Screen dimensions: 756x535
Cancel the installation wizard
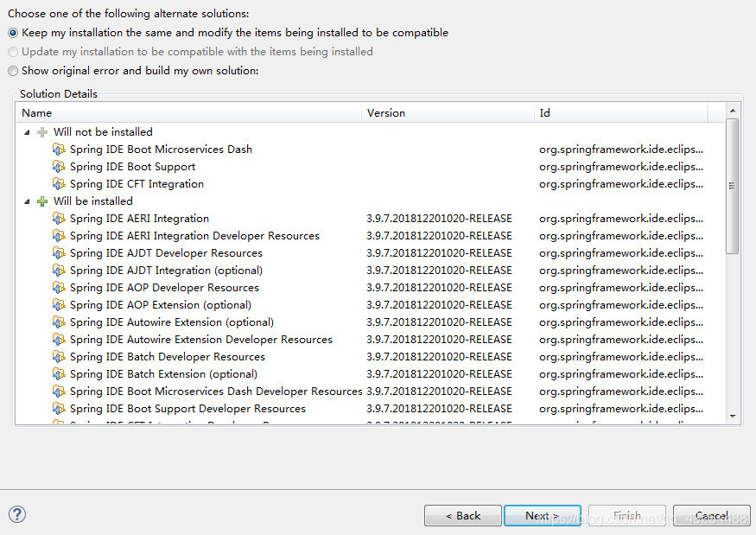coord(712,516)
